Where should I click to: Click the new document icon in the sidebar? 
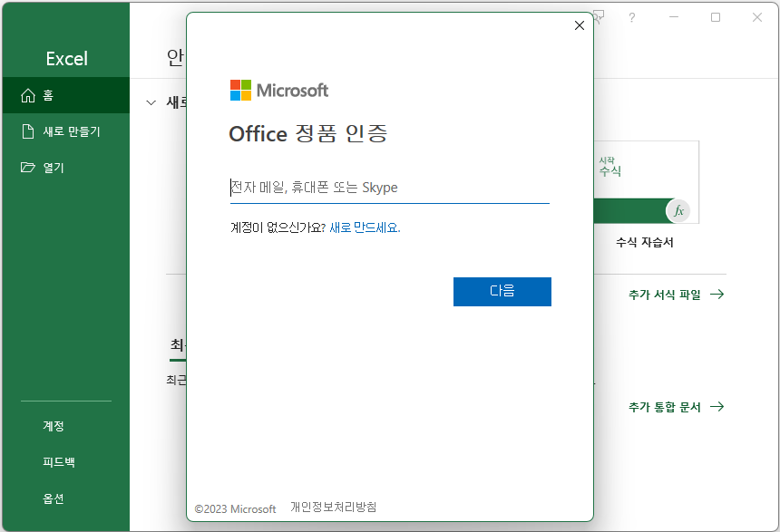click(28, 131)
